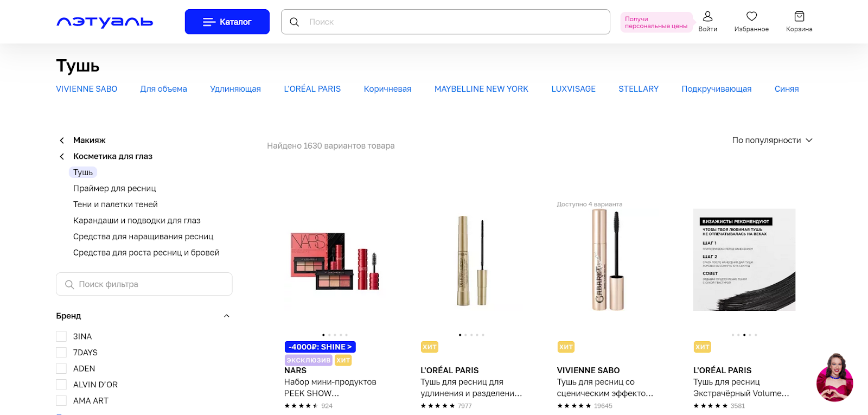Viewport: 868px width, 415px height.
Task: Click the personal prices promo badge
Action: pos(656,22)
